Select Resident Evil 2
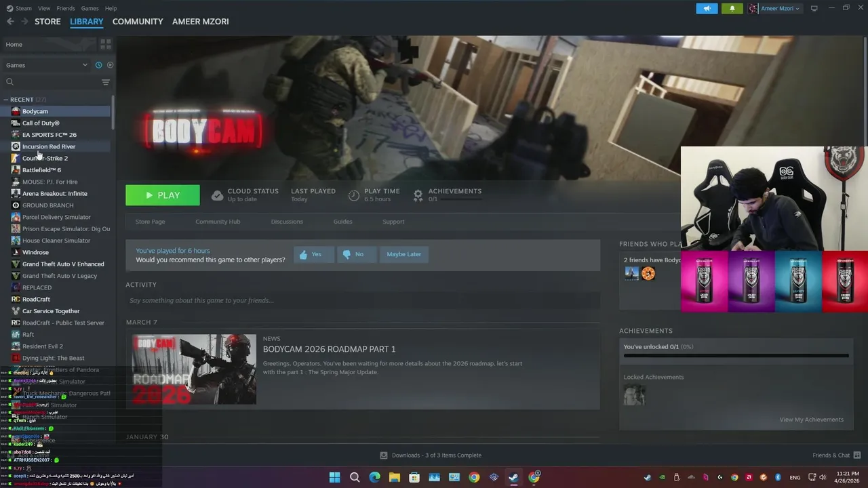 (56, 346)
